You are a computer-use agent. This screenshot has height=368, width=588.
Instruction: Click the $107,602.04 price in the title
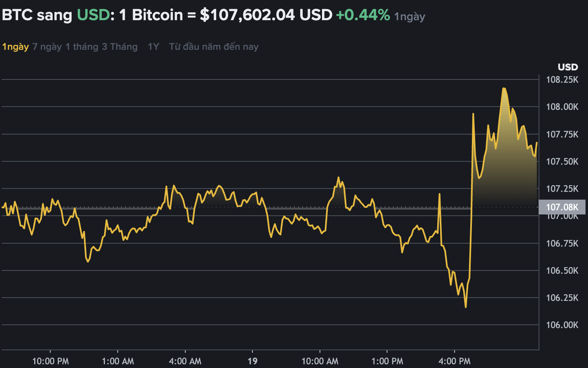247,15
